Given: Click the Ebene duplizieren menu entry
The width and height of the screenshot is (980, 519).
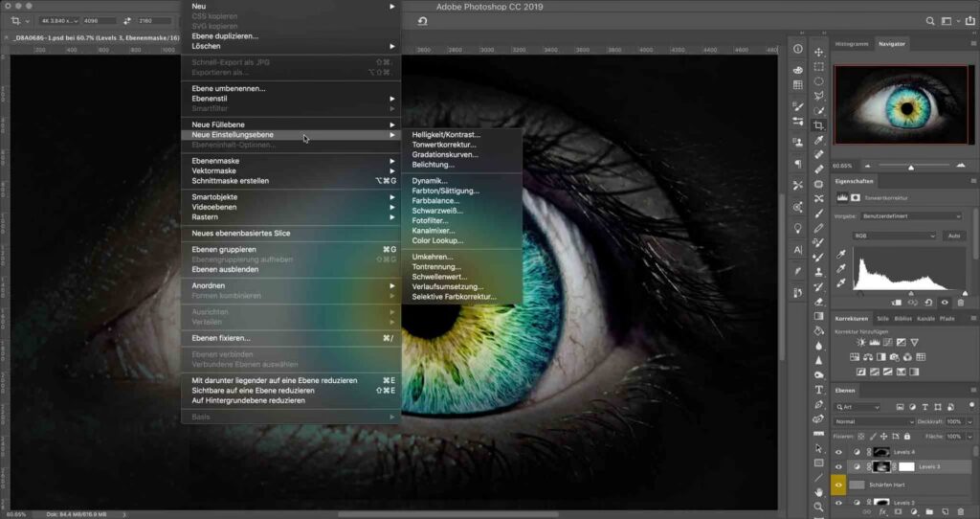Looking at the screenshot, I should [225, 35].
